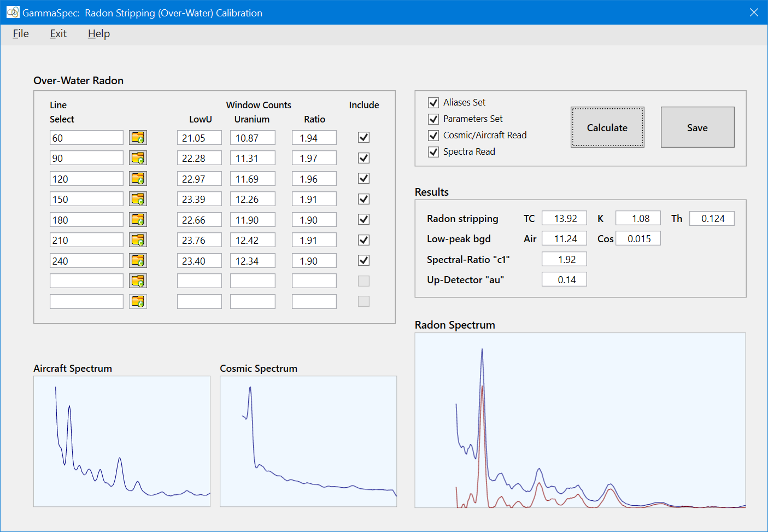
Task: Open folder icon for line 210
Action: 138,240
